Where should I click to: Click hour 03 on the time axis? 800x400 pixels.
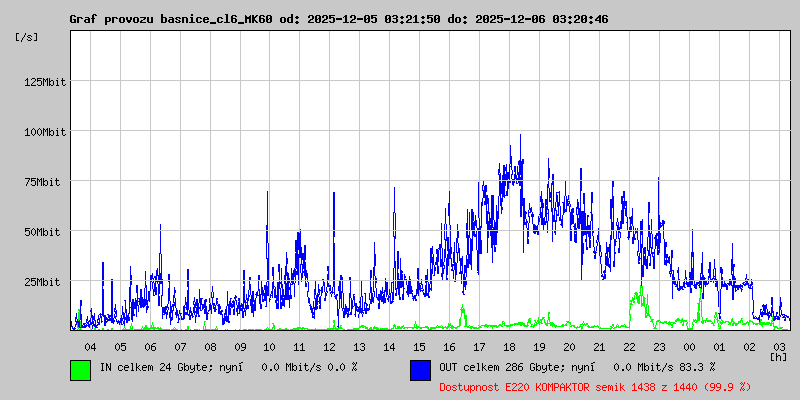click(779, 346)
